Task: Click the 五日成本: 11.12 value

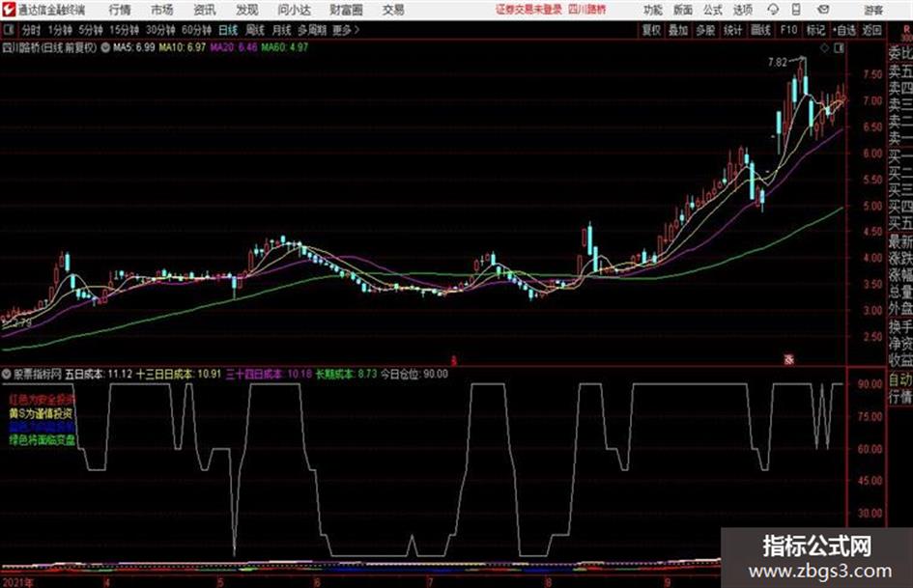Action: [99, 375]
